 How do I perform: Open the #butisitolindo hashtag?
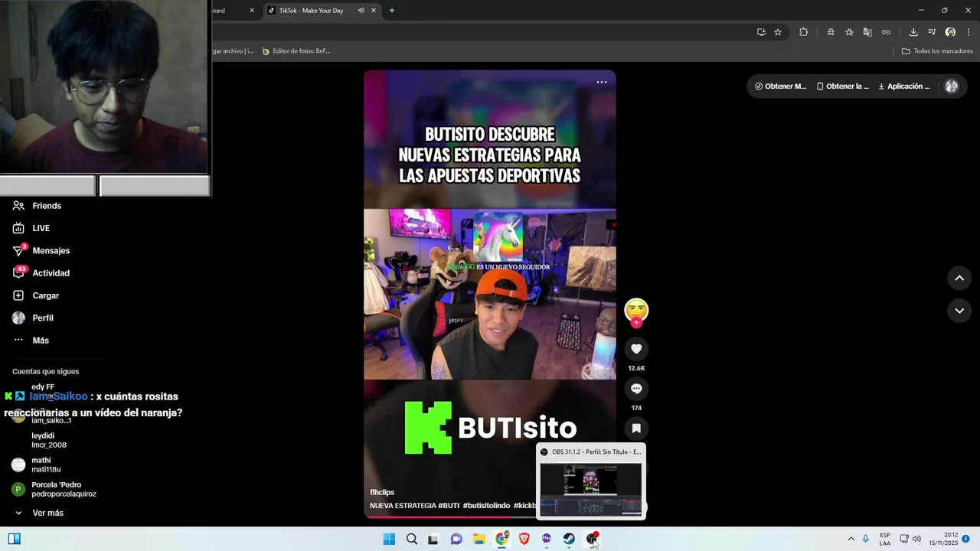486,506
